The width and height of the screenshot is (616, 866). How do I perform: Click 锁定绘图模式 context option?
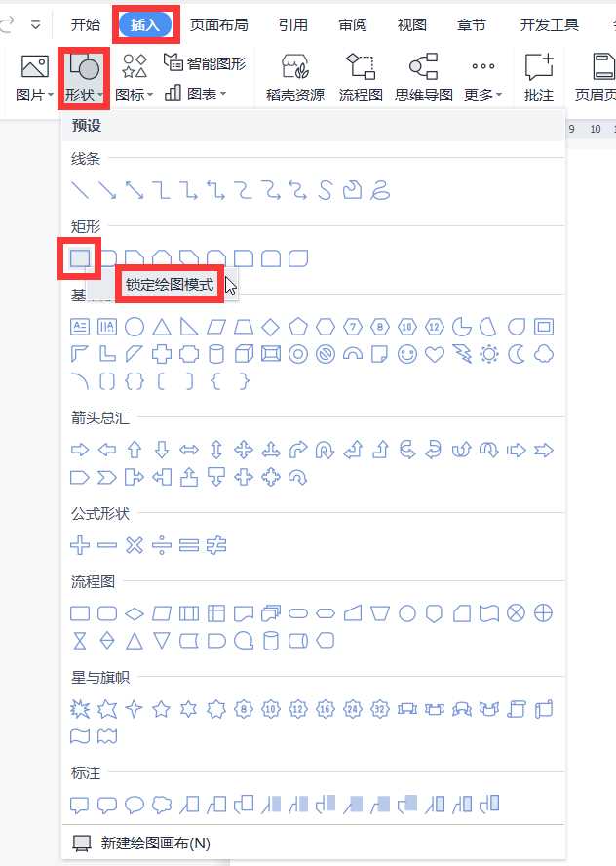170,285
